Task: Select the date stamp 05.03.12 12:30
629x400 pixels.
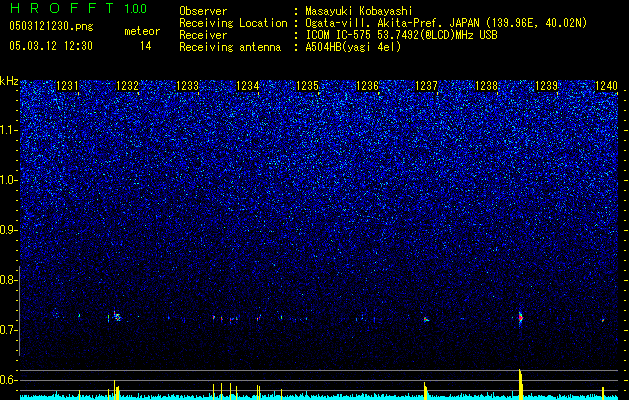Action: click(x=51, y=46)
